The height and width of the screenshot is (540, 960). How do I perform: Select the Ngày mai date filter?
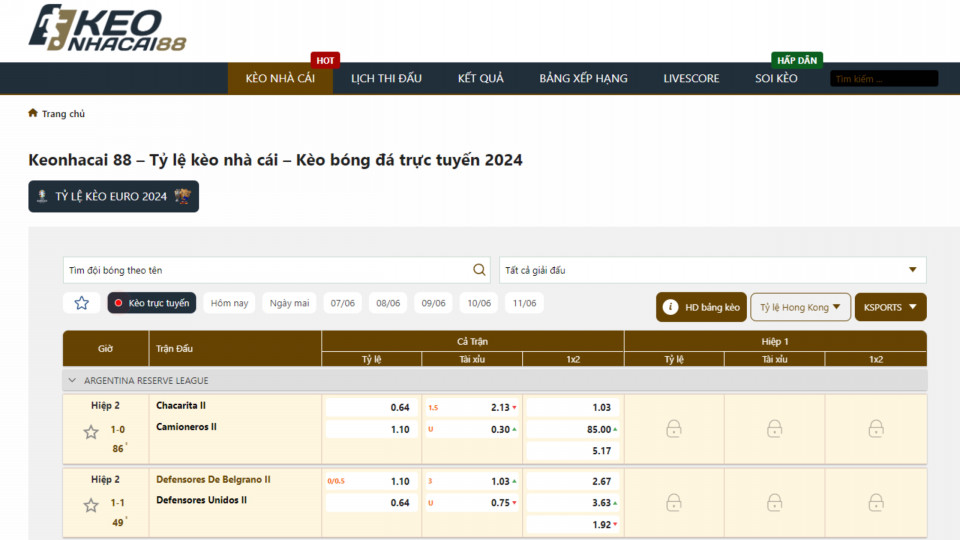point(289,303)
